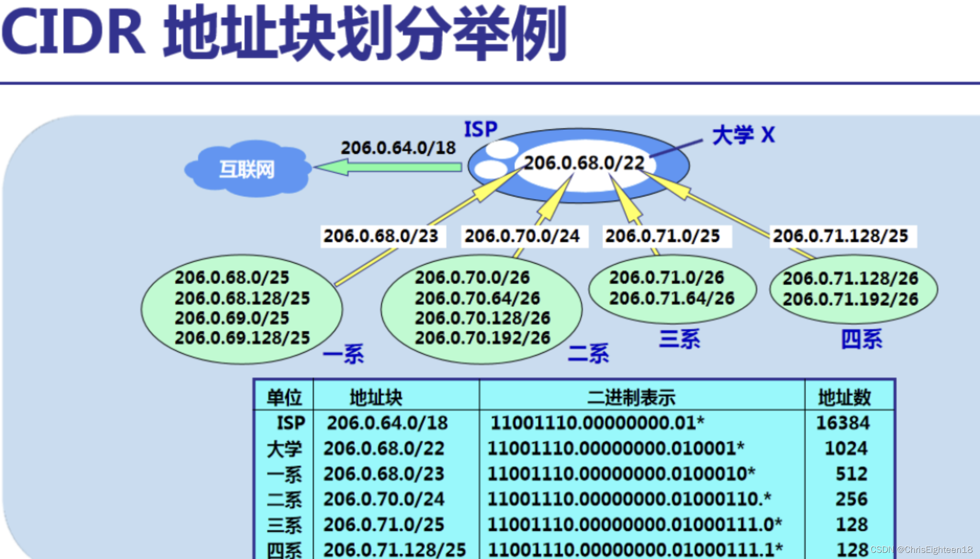Select binary 11001110.00000000.01* in ISP row
Viewport: 980px width, 559px height.
tap(597, 423)
